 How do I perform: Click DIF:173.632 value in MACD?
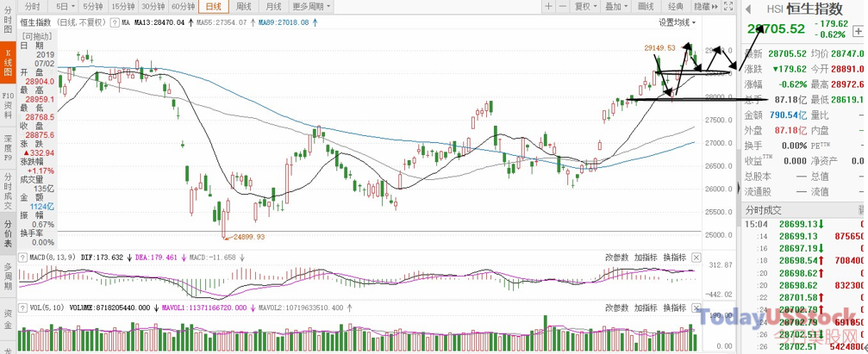click(x=103, y=258)
